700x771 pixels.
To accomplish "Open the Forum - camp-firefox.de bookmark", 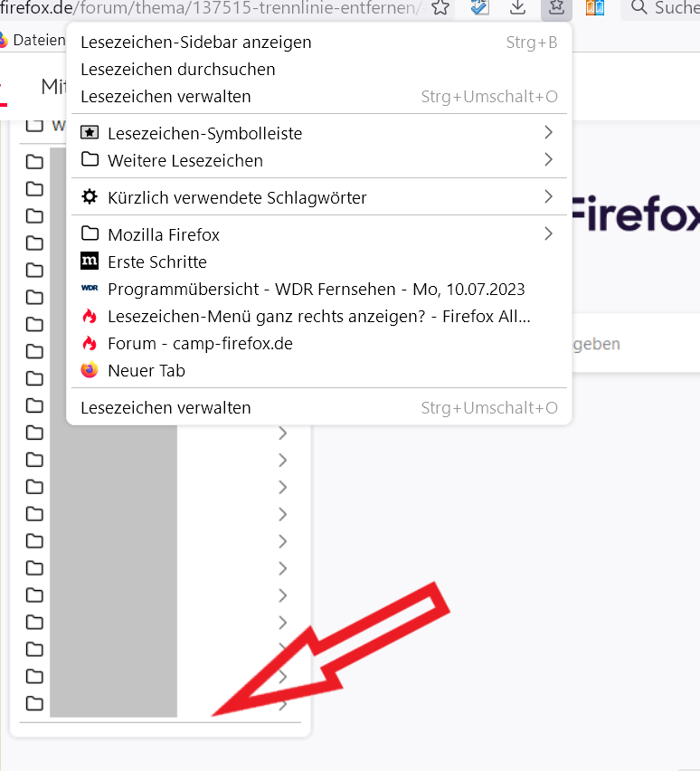I will click(x=319, y=343).
